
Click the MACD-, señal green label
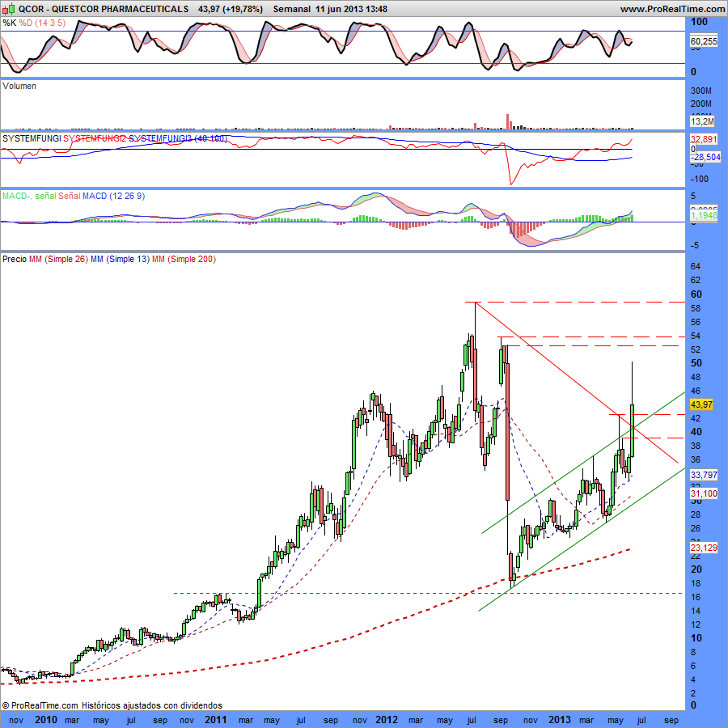(x=29, y=196)
